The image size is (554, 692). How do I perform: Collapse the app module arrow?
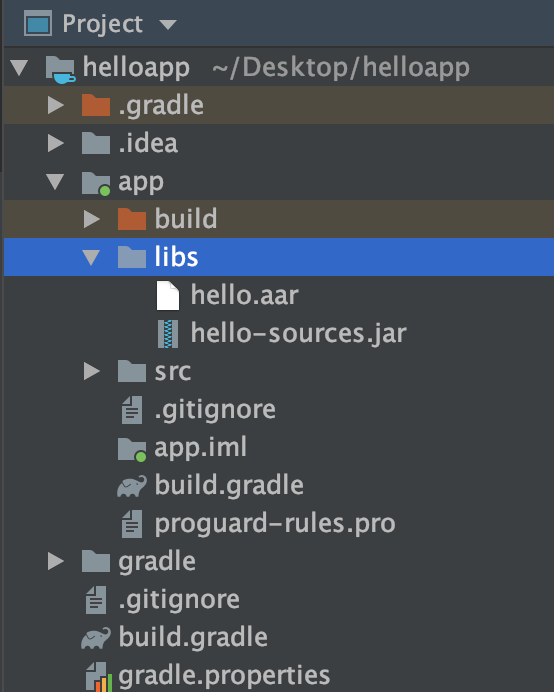(56, 181)
